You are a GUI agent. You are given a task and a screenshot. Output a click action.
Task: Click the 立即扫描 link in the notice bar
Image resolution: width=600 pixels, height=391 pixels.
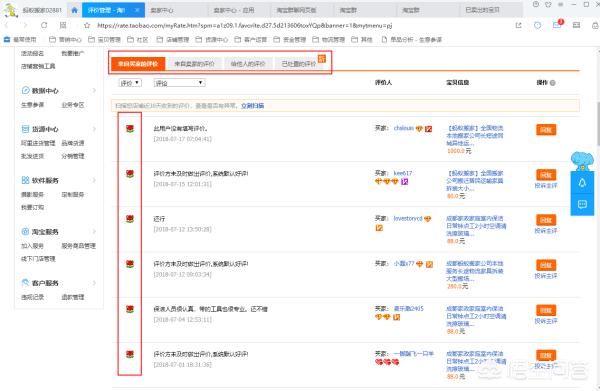[x=253, y=106]
